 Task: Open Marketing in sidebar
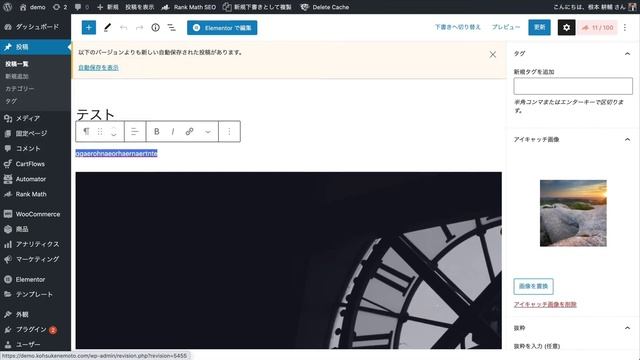[36, 259]
